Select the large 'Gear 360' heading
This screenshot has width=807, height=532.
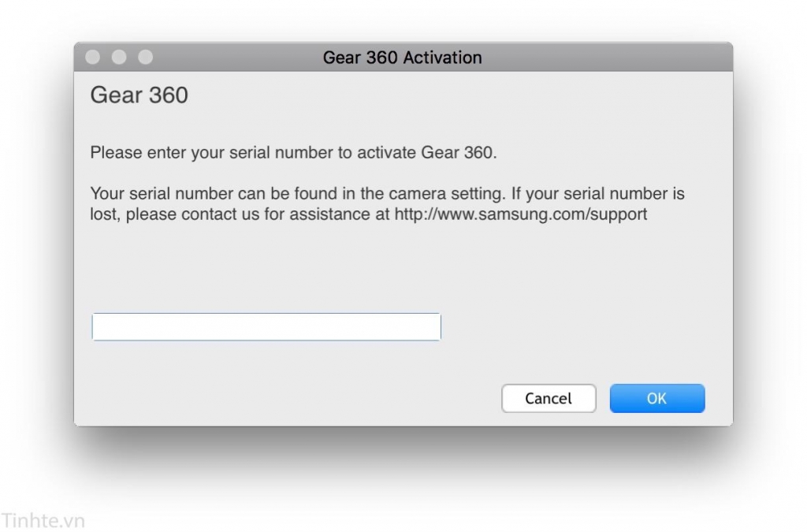point(139,95)
